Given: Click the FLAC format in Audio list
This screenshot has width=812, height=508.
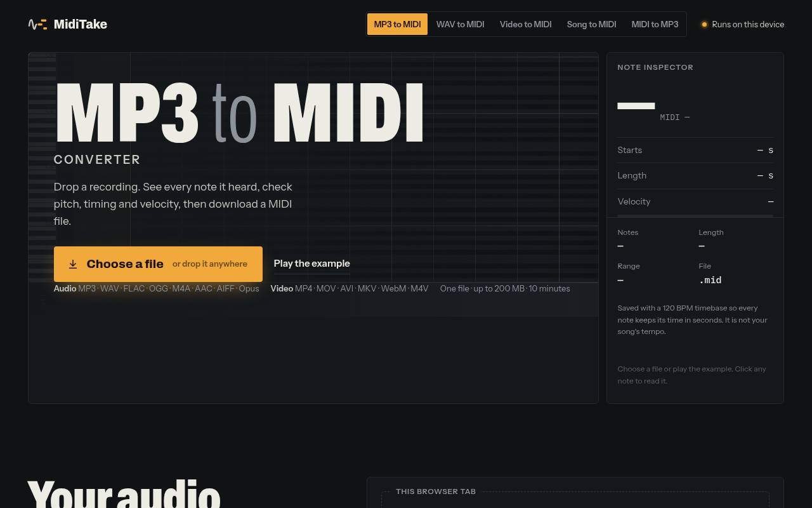Looking at the screenshot, I should (134, 288).
